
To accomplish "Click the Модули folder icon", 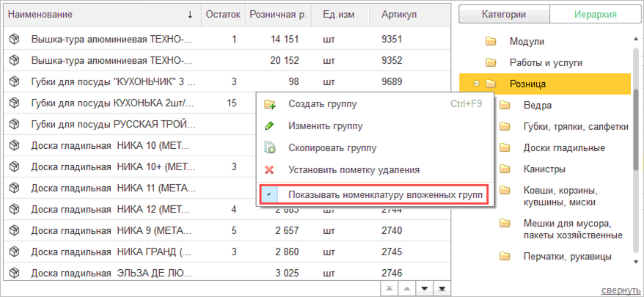I will point(491,41).
